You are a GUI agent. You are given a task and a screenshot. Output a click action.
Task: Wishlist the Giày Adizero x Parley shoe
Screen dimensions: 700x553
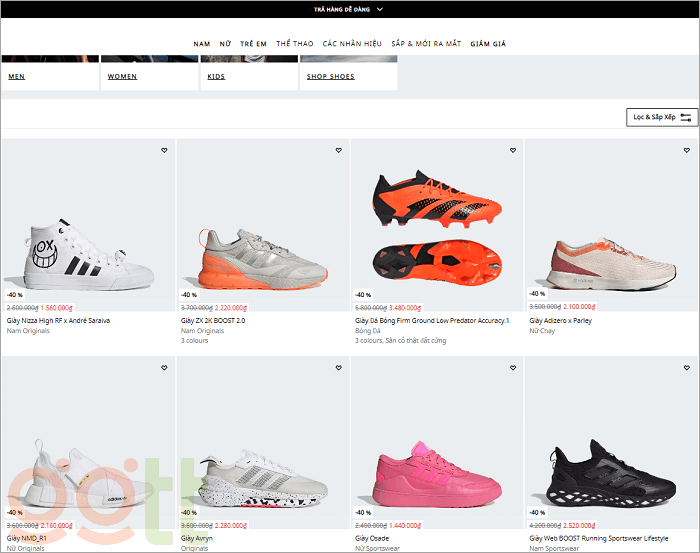point(687,151)
